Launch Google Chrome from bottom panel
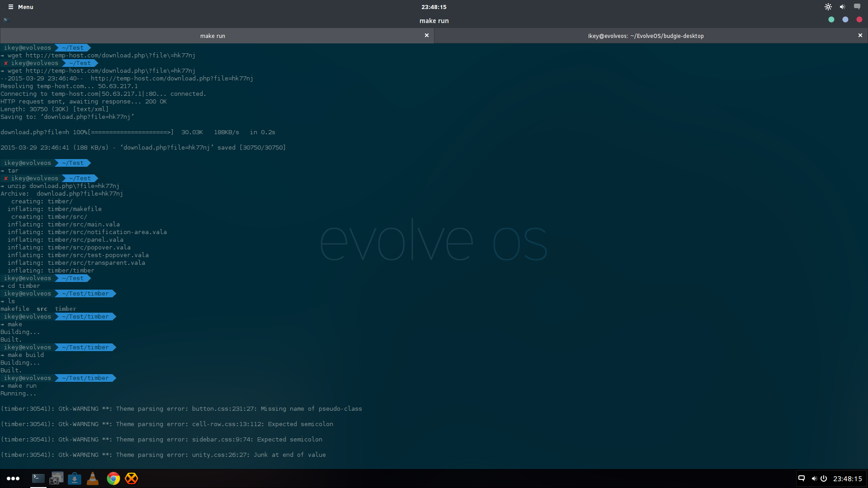 (113, 479)
